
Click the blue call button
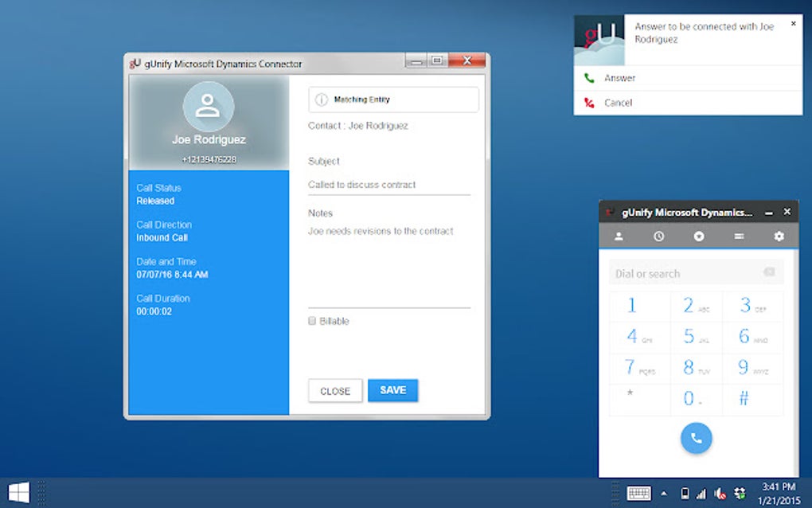696,438
